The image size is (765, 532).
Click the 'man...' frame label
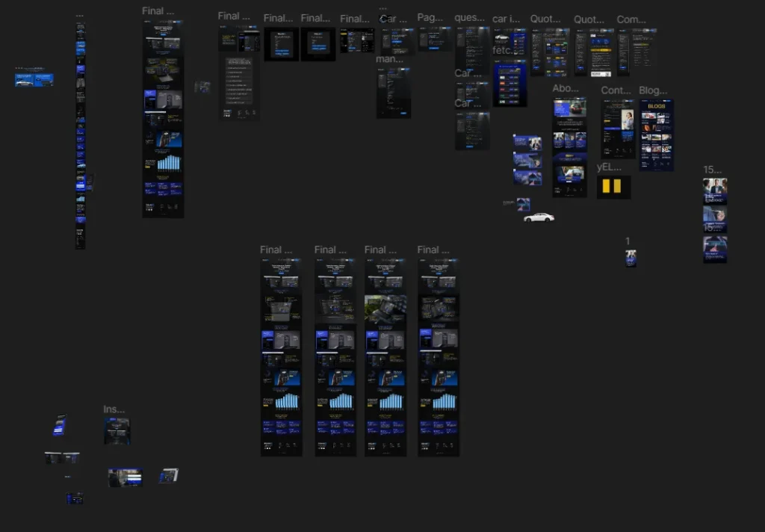389,59
